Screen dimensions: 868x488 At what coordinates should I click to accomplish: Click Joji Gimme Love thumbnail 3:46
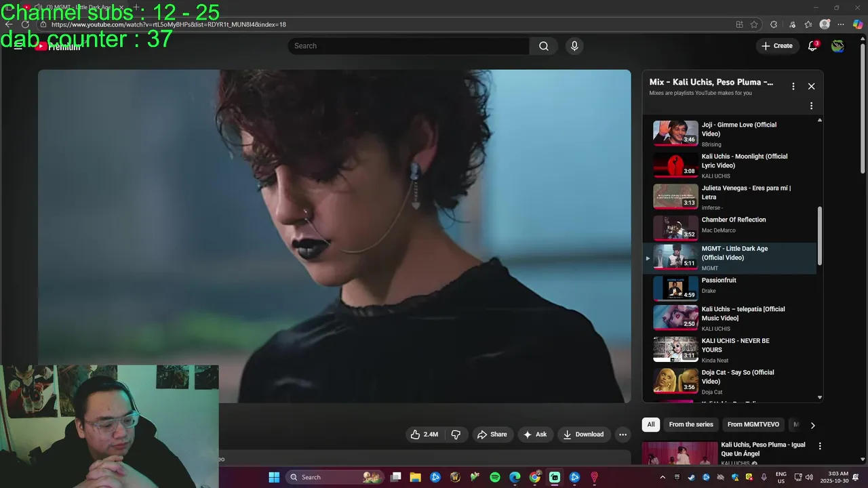675,134
